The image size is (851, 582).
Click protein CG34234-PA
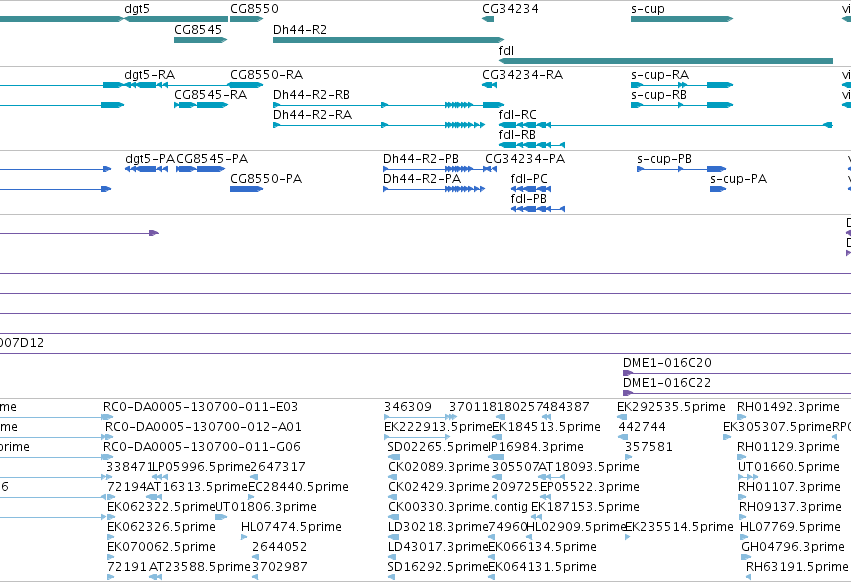click(524, 159)
